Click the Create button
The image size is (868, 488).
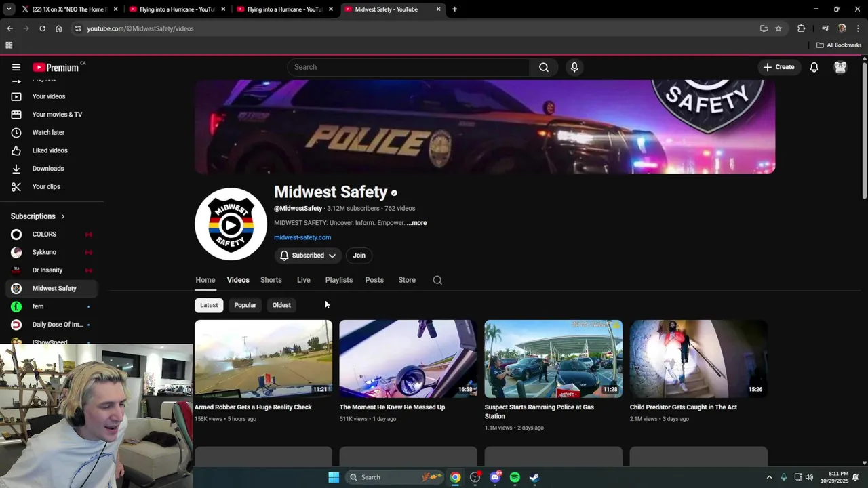coord(778,67)
